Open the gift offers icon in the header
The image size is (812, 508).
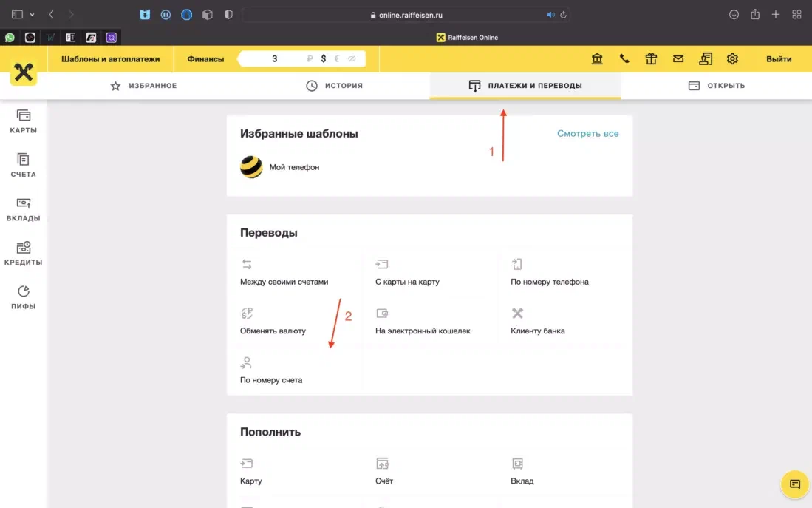651,59
